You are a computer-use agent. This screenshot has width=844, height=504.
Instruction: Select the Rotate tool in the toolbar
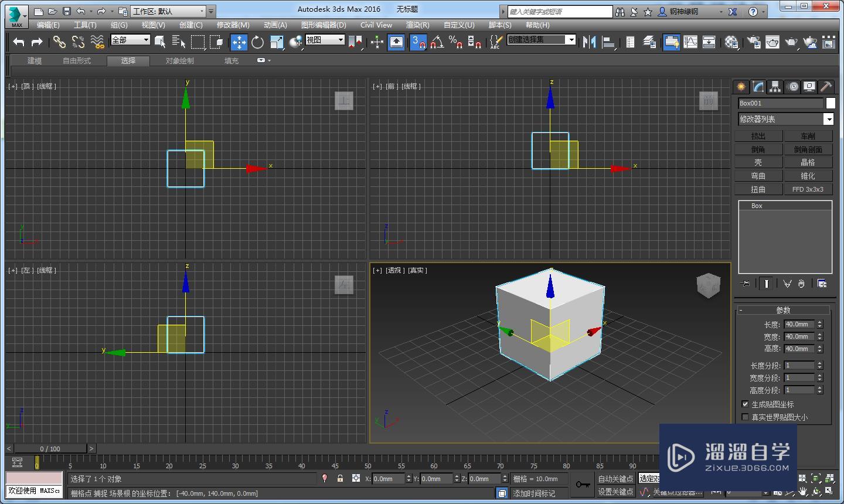[257, 42]
